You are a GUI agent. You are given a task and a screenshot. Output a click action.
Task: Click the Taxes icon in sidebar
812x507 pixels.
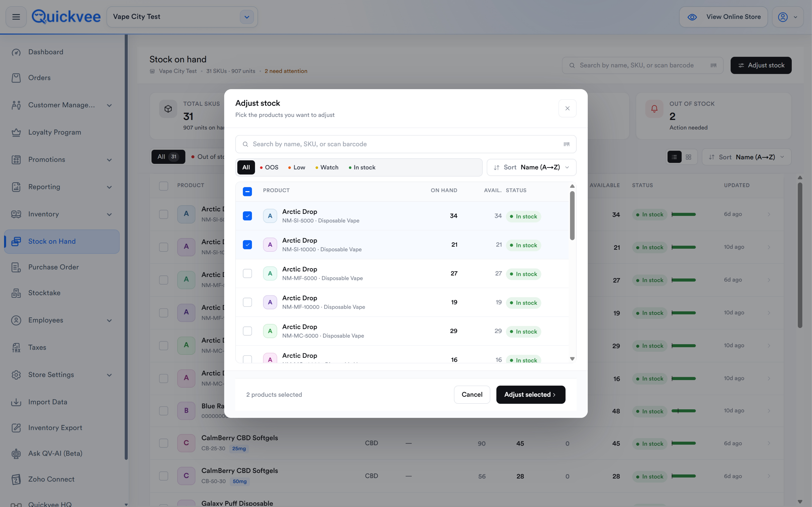pyautogui.click(x=16, y=348)
